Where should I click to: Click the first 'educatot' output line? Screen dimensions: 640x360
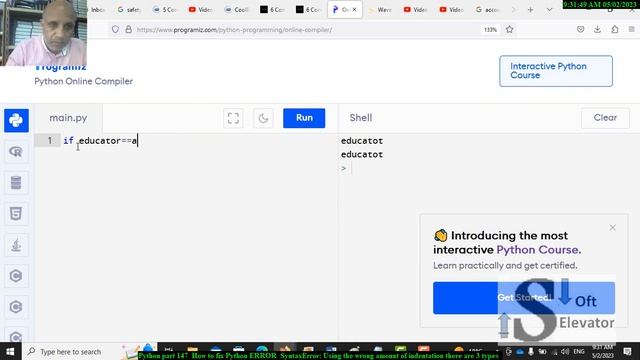click(x=362, y=141)
